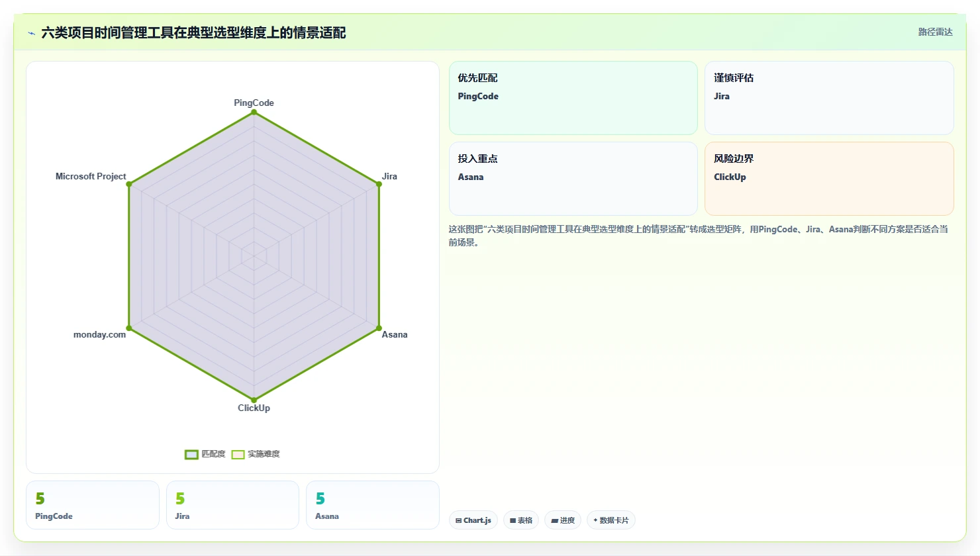Toggle the 实施难度 legend entry
This screenshot has width=980, height=556.
click(256, 454)
